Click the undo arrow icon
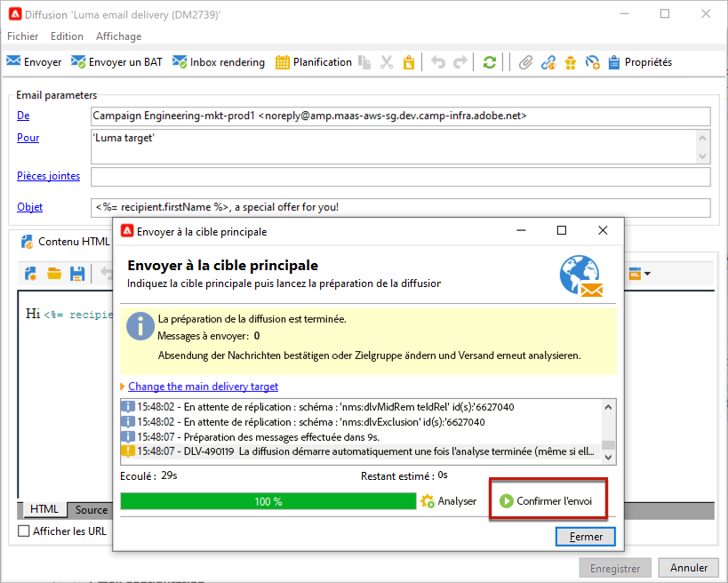The height and width of the screenshot is (583, 728). tap(438, 62)
